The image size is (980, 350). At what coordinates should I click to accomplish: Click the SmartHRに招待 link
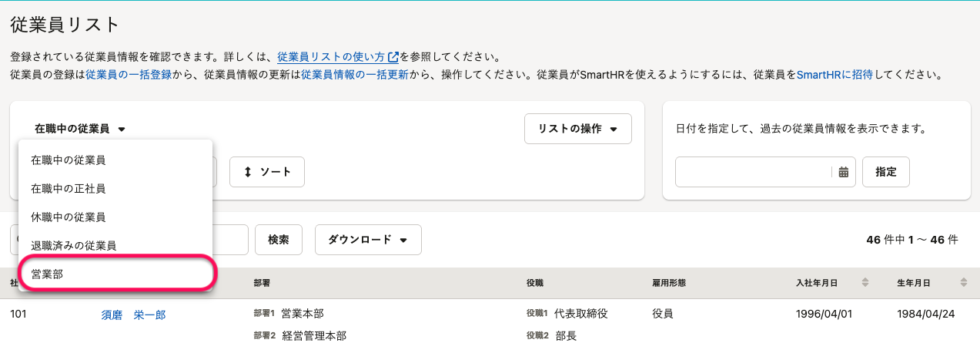tap(835, 76)
